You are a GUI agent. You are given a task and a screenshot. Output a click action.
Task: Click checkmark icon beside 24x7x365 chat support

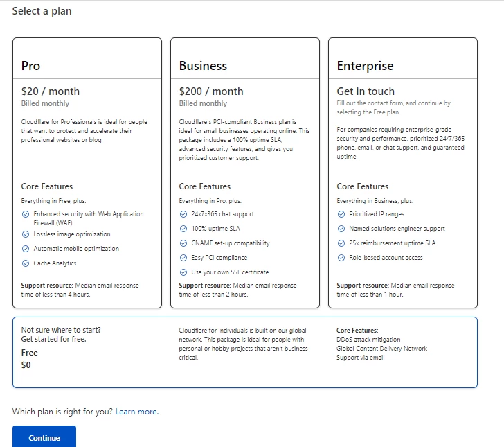(183, 214)
